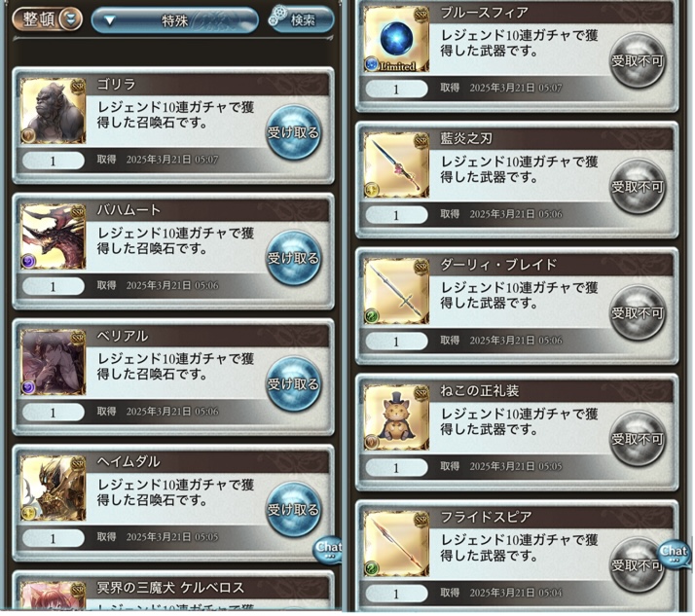Tap the ヘイムダル golden armor icon

coord(54,489)
